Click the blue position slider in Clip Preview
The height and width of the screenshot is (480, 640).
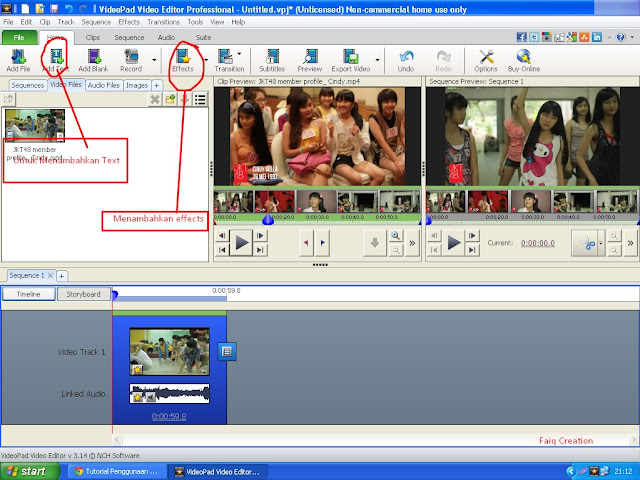(x=268, y=220)
